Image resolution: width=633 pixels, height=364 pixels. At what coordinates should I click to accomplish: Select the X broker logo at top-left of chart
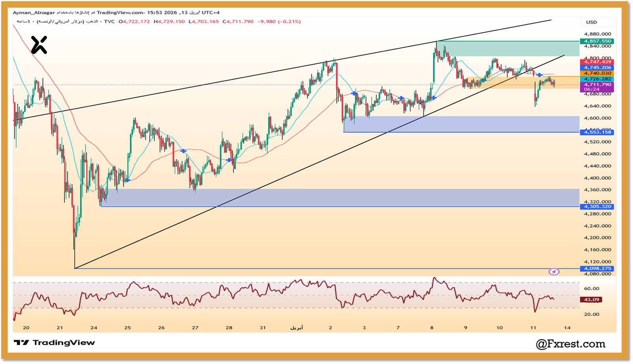coord(39,44)
